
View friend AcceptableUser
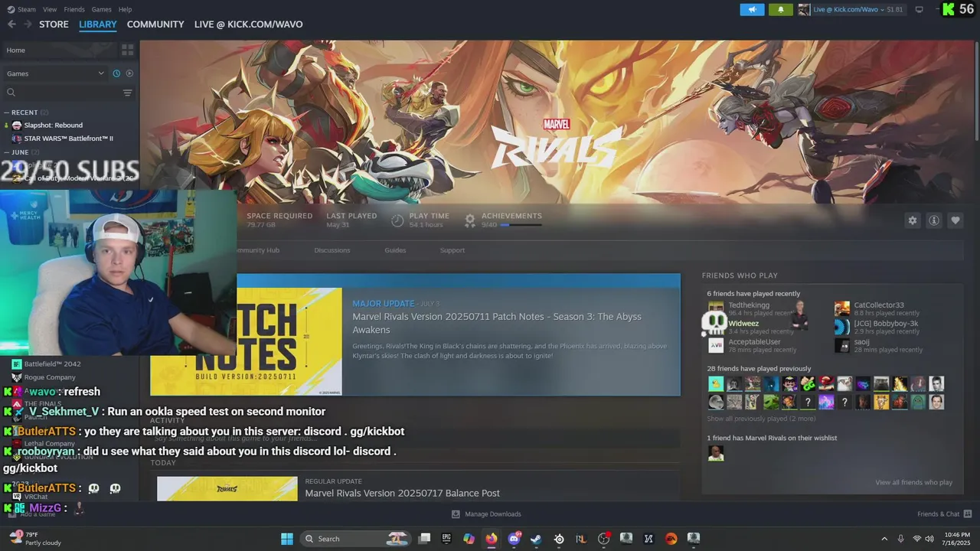pyautogui.click(x=754, y=342)
